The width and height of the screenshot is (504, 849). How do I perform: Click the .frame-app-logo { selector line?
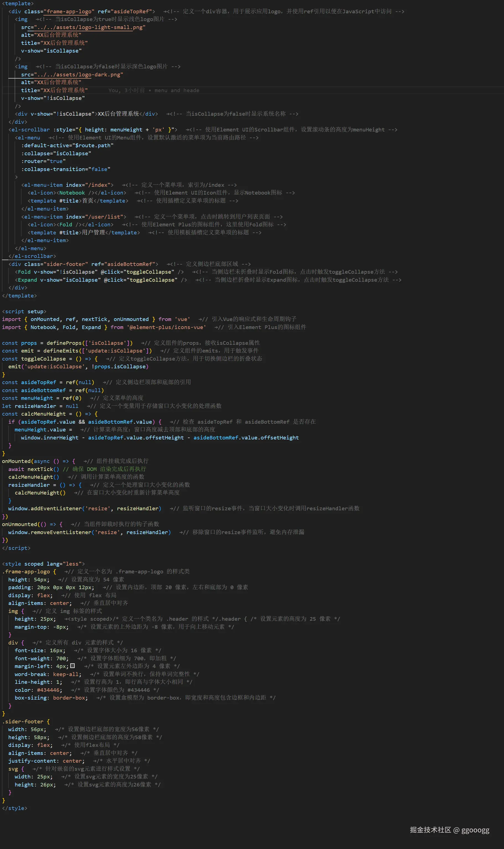(x=29, y=572)
